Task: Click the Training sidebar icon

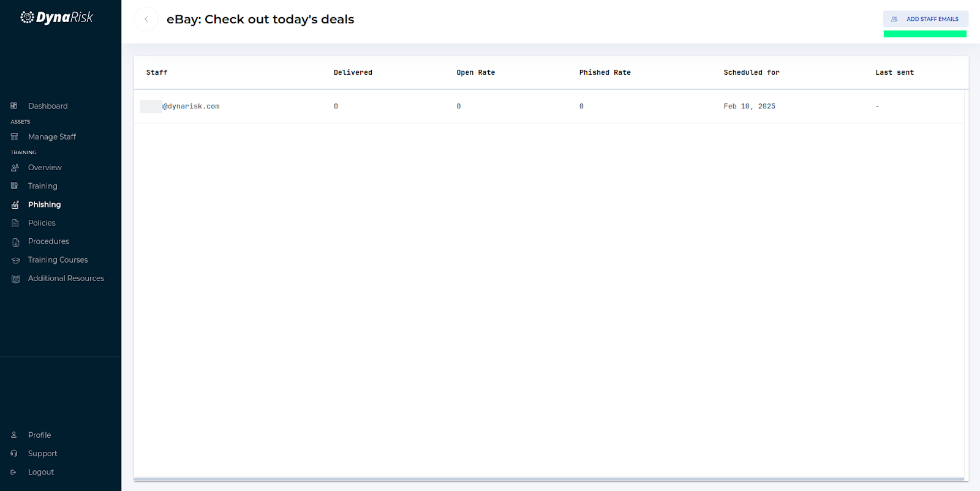Action: click(x=14, y=186)
